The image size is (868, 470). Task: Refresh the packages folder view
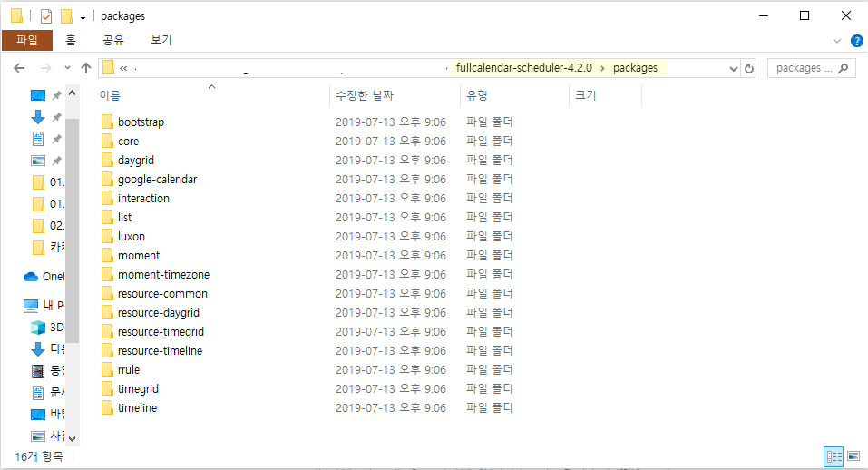click(749, 68)
